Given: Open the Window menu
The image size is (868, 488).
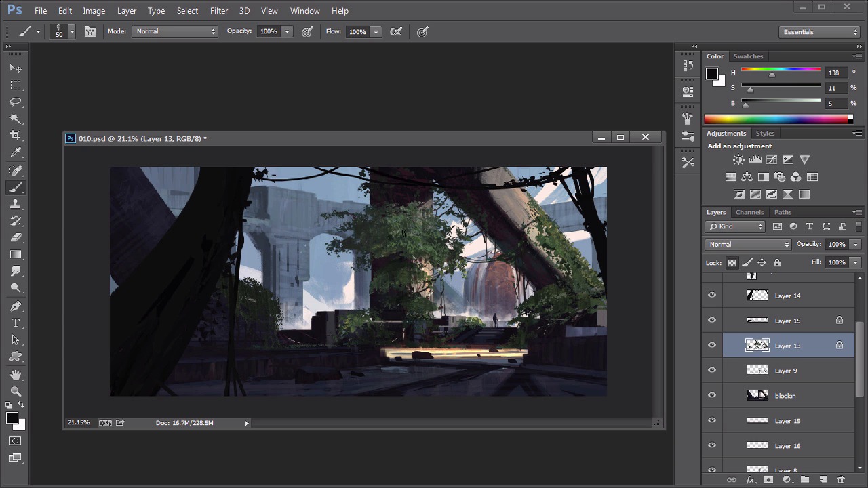Looking at the screenshot, I should pyautogui.click(x=305, y=11).
